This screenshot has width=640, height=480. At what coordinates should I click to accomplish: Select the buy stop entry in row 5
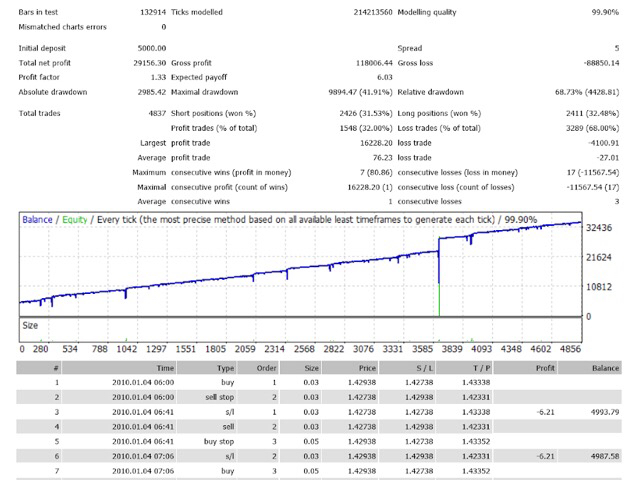click(219, 439)
